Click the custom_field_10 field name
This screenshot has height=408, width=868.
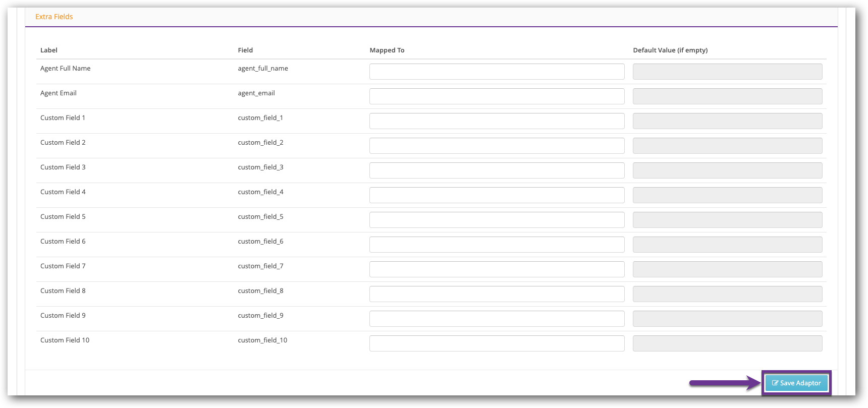pyautogui.click(x=262, y=340)
